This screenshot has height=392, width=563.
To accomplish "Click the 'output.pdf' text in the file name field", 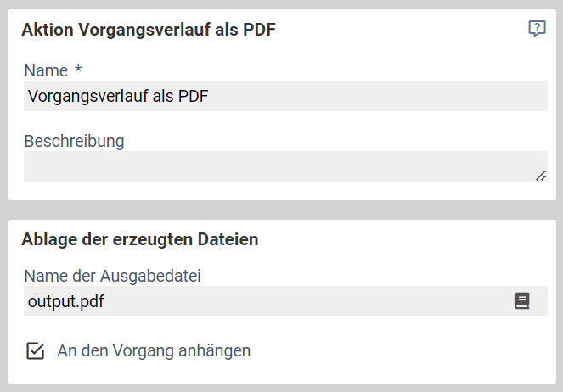I will 66,301.
